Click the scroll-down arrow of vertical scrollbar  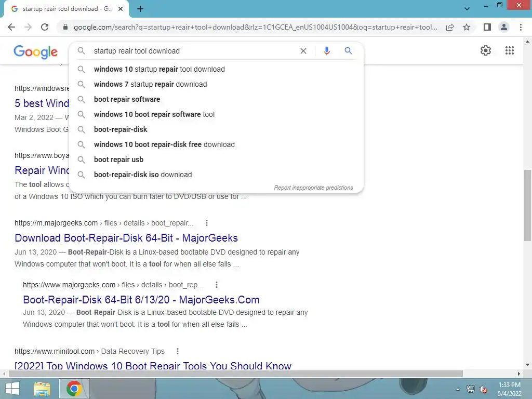(527, 365)
